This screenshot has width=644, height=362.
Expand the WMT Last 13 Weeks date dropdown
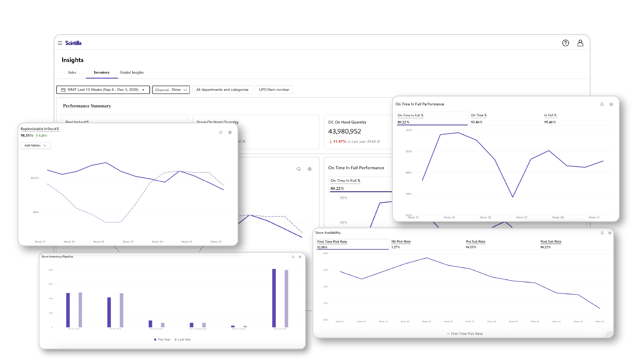click(x=103, y=90)
